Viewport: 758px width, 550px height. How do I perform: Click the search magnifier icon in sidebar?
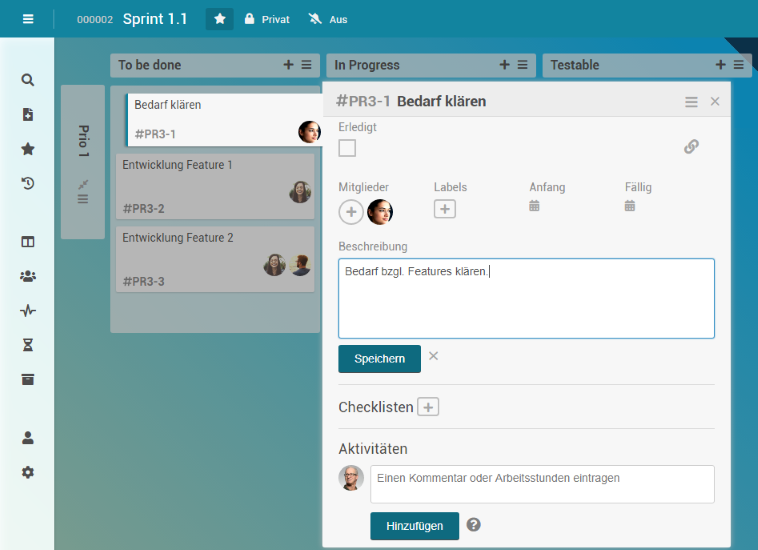(x=28, y=80)
